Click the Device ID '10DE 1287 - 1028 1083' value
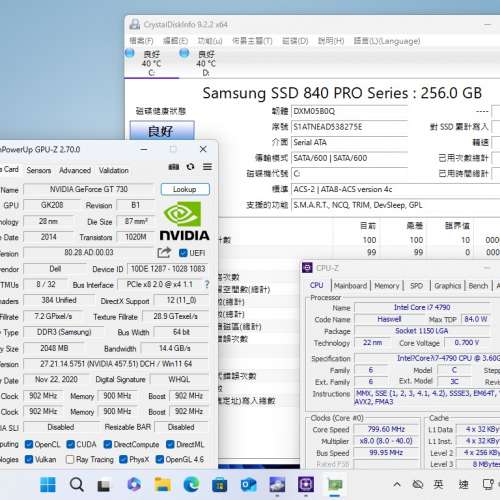 tap(168, 269)
